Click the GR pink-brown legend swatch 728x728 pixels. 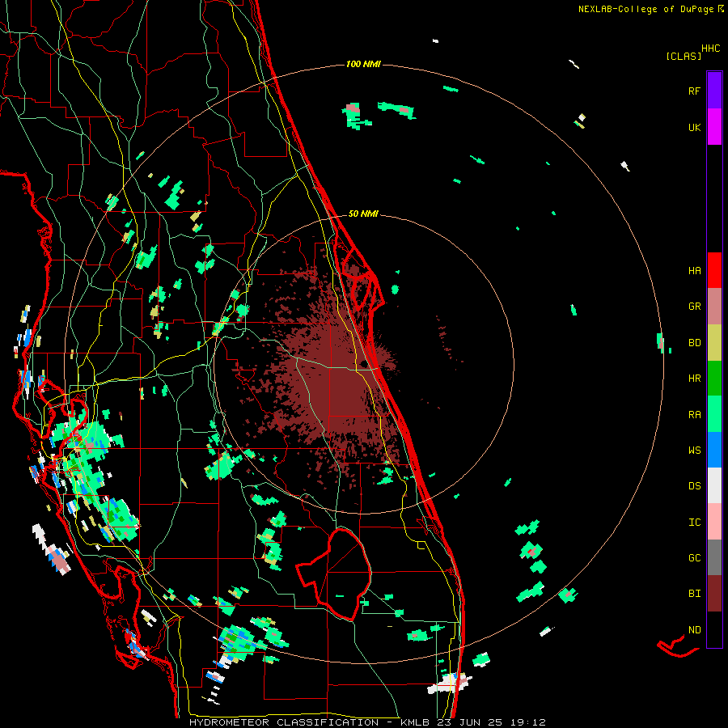pyautogui.click(x=714, y=306)
